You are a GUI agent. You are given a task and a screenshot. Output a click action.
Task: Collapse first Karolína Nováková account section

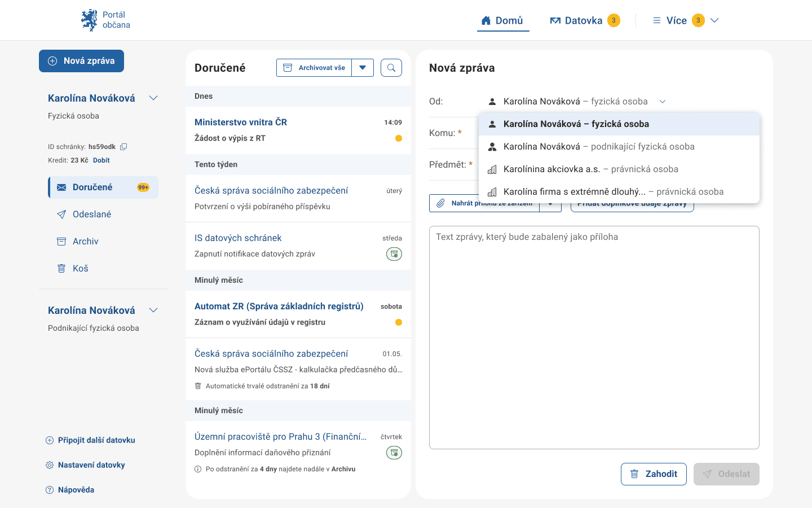pyautogui.click(x=153, y=98)
